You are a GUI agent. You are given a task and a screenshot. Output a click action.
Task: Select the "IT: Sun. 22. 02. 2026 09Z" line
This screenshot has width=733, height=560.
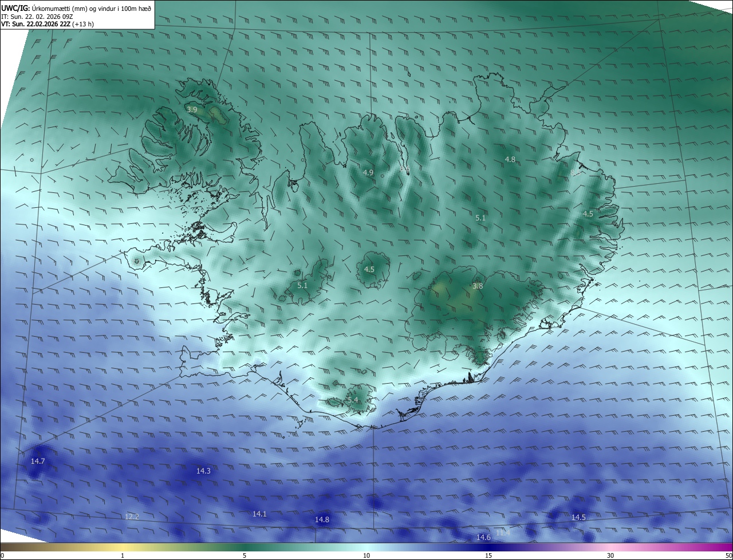point(37,17)
